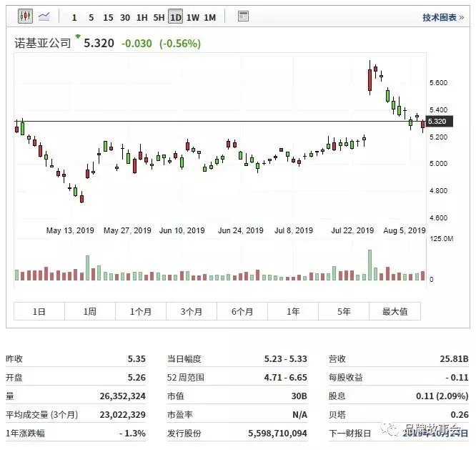View the 5年 time range

tap(344, 311)
